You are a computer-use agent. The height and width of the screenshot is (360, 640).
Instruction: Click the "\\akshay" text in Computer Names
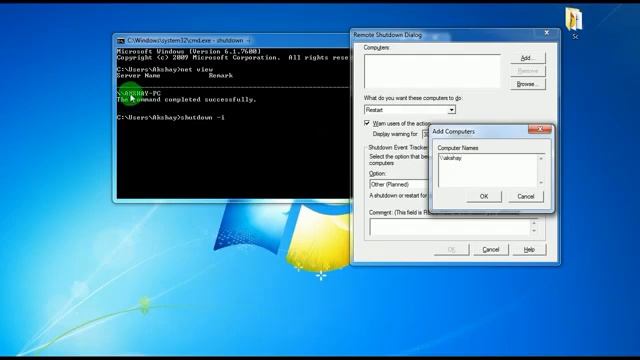point(451,158)
